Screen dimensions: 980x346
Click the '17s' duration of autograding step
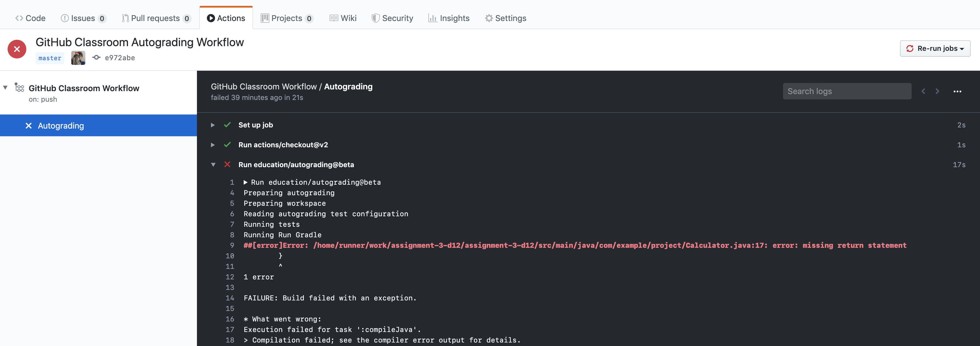[959, 165]
